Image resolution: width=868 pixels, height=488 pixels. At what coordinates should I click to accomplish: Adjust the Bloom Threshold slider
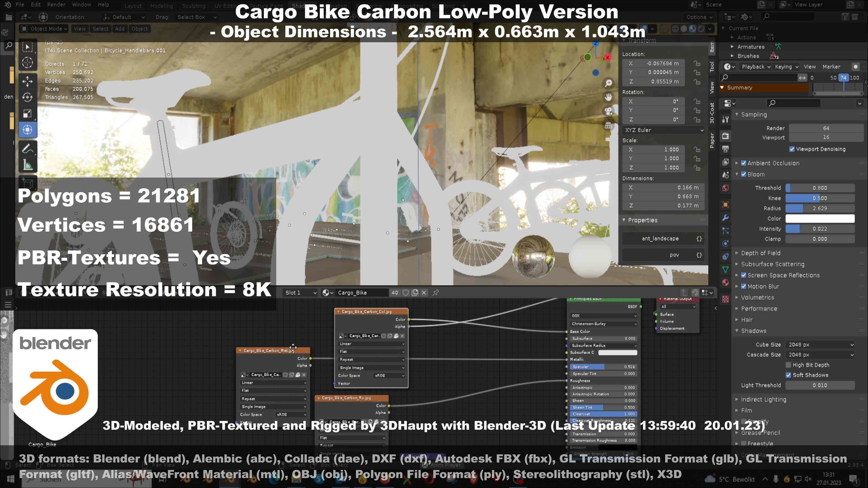pos(820,188)
